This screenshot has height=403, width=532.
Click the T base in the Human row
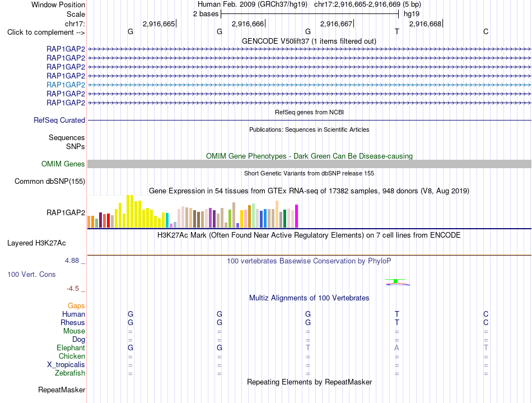pos(397,314)
